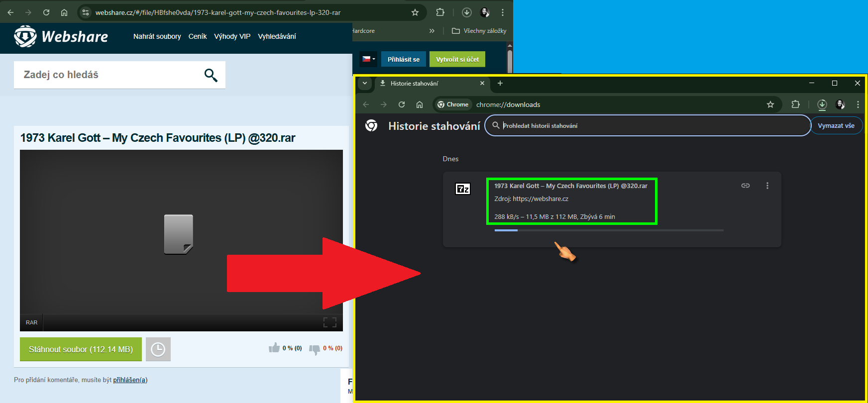
Task: Open the Výhody VIP menu item
Action: pos(232,36)
